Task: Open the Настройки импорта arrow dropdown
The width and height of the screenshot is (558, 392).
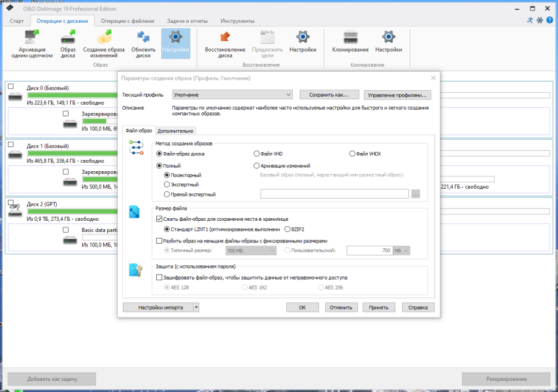Action: [196, 307]
